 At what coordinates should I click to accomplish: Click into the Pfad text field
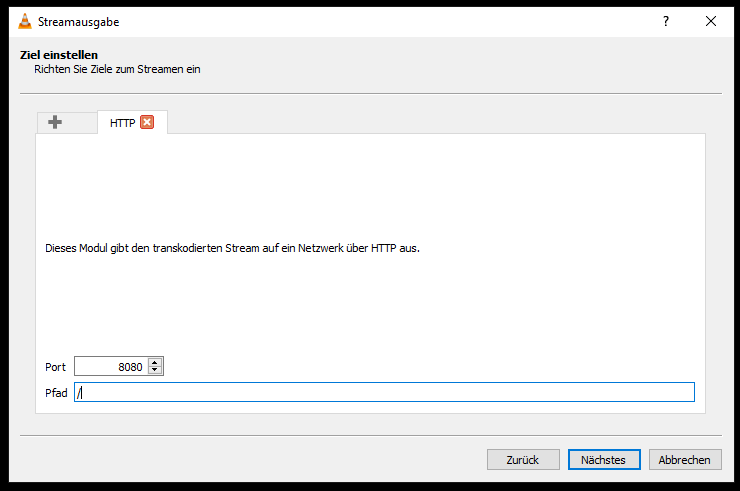click(384, 392)
